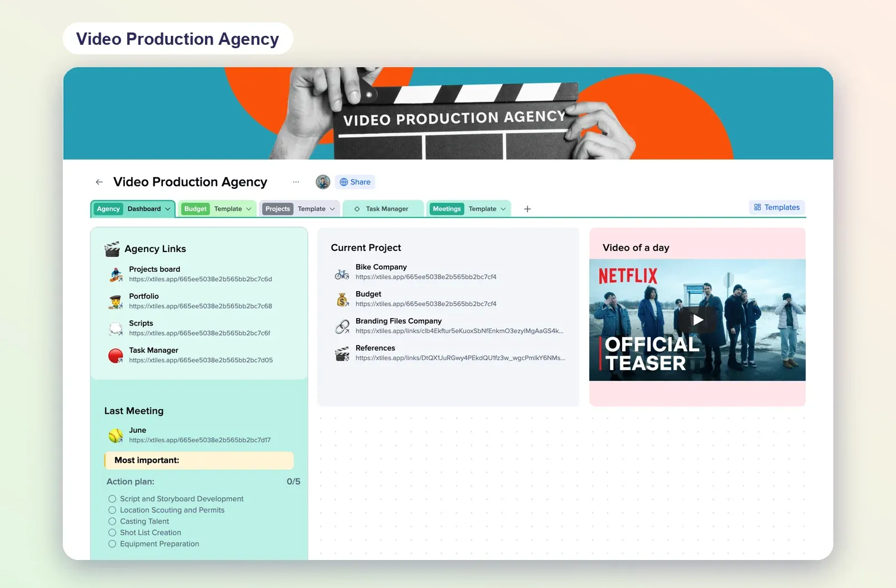This screenshot has width=896, height=588.
Task: Click the Most important: highlighted note field
Action: 199,460
